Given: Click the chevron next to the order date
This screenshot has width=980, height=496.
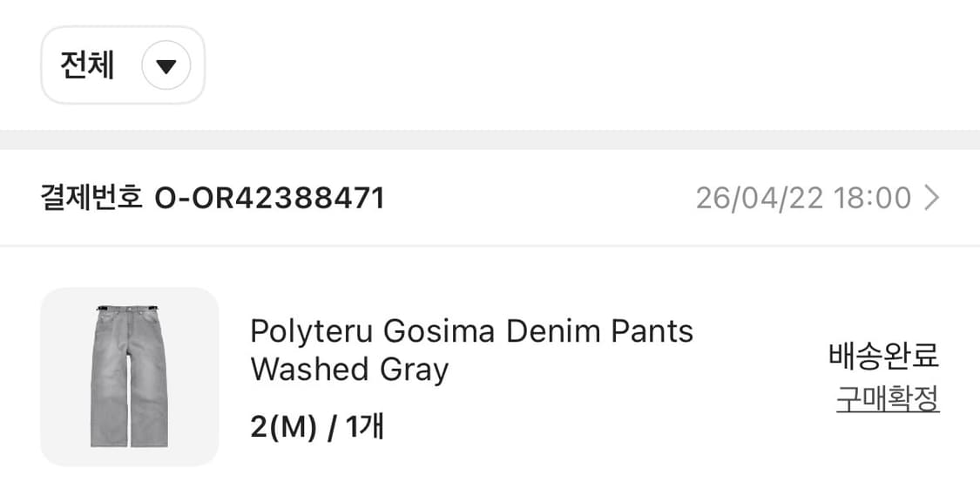Looking at the screenshot, I should [x=932, y=199].
